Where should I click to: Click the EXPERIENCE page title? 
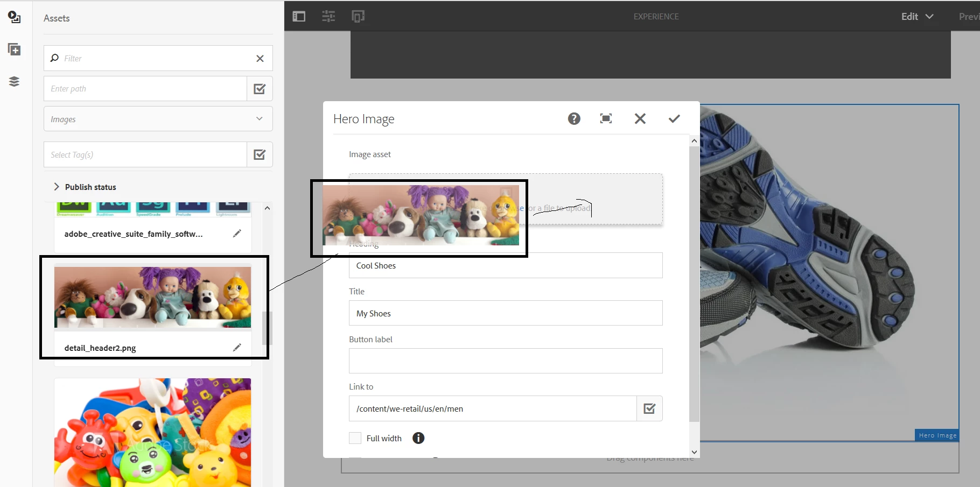click(656, 17)
